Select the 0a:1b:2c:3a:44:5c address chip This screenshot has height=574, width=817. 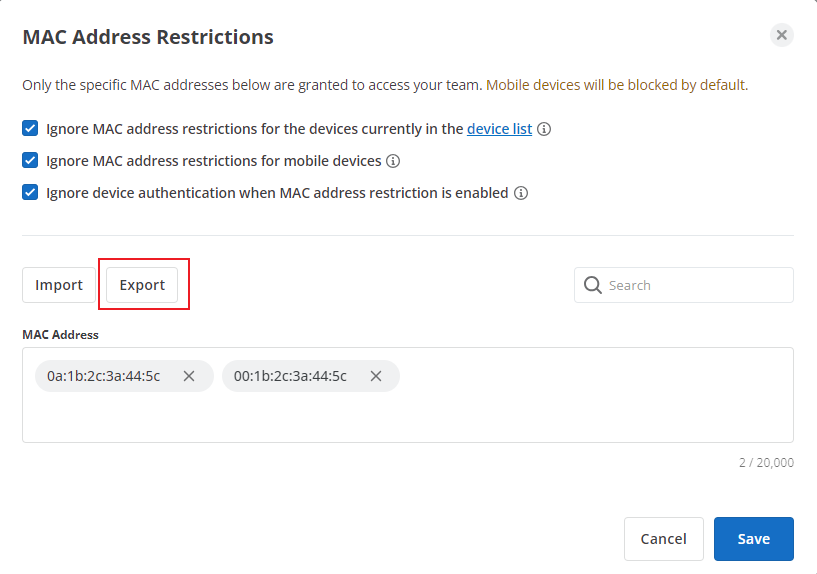coord(104,376)
